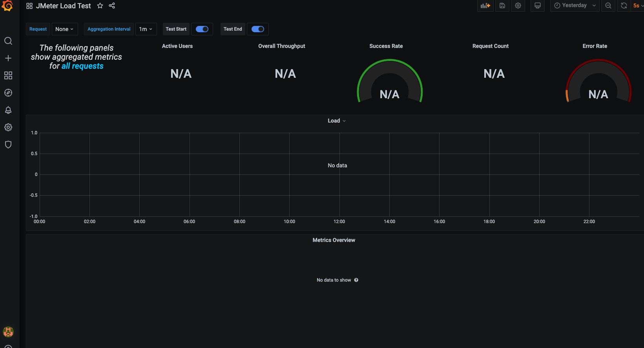Click the Success Rate green gauge
644x348 pixels.
(390, 81)
